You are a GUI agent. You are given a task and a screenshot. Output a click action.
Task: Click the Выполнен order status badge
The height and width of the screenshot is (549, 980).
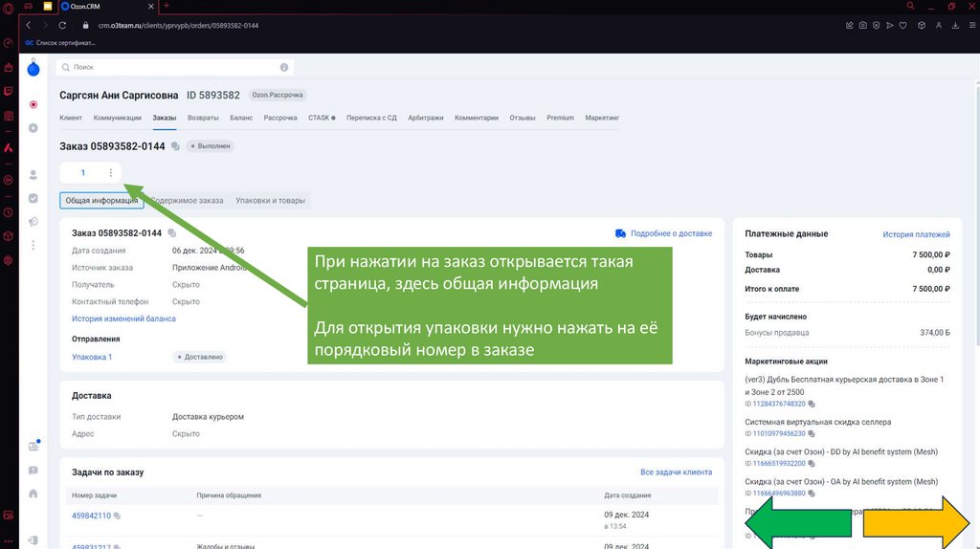[210, 146]
